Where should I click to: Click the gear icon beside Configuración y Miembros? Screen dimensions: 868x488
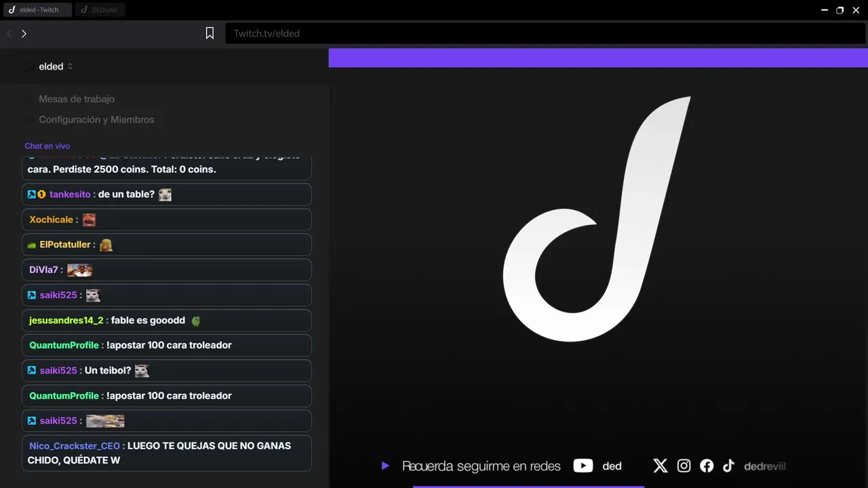(x=29, y=119)
